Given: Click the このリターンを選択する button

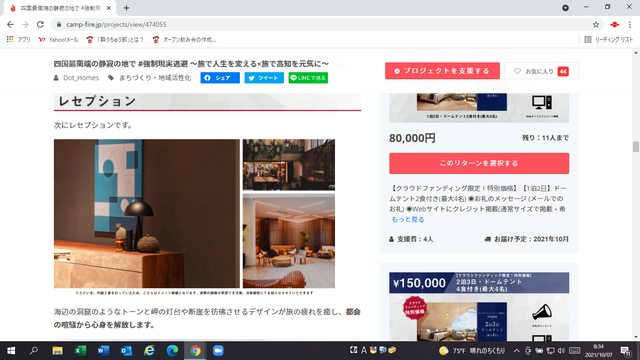Looking at the screenshot, I should pos(479,163).
